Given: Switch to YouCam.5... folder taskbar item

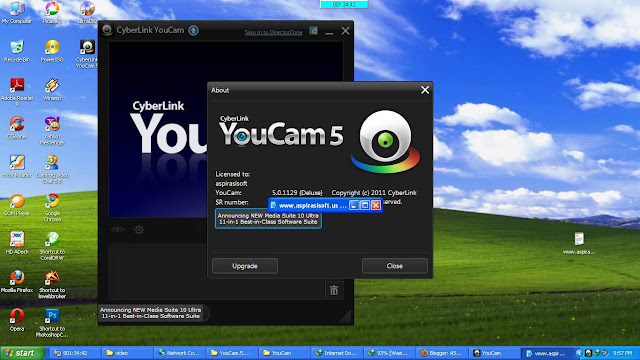Looking at the screenshot, I should click(x=232, y=353).
